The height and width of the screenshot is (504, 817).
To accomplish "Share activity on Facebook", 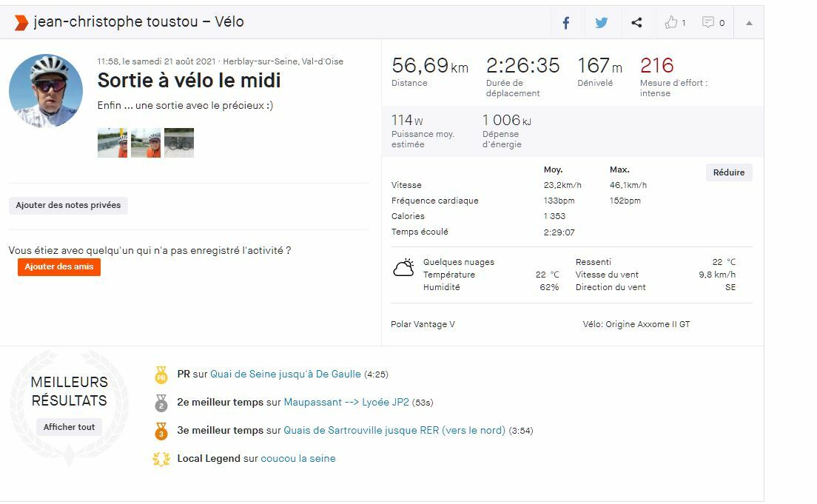I will [566, 23].
